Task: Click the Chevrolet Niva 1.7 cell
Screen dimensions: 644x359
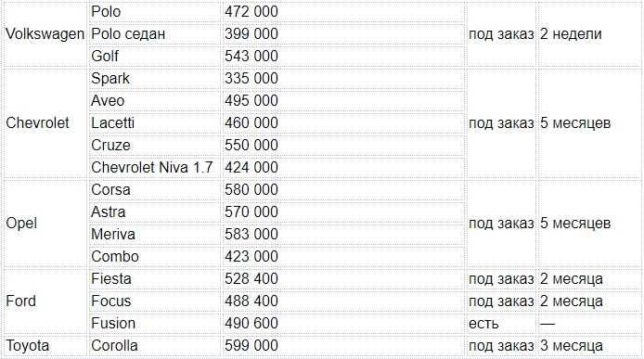Action: [x=154, y=168]
